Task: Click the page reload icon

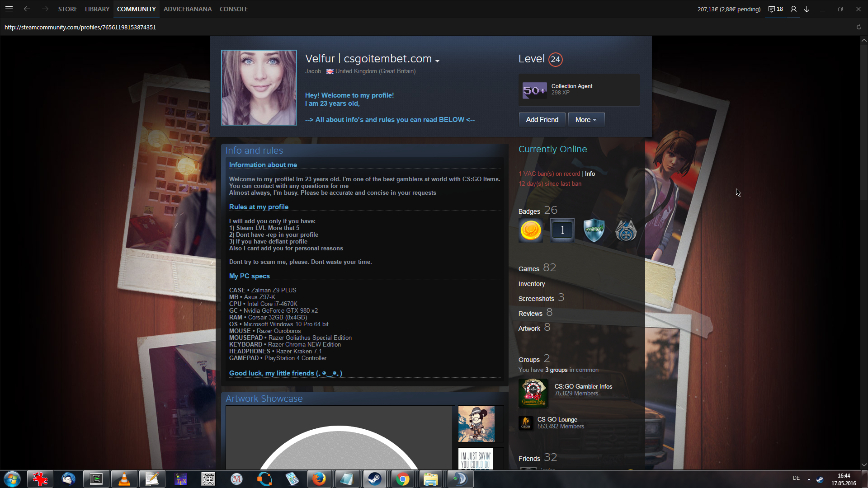Action: click(859, 27)
